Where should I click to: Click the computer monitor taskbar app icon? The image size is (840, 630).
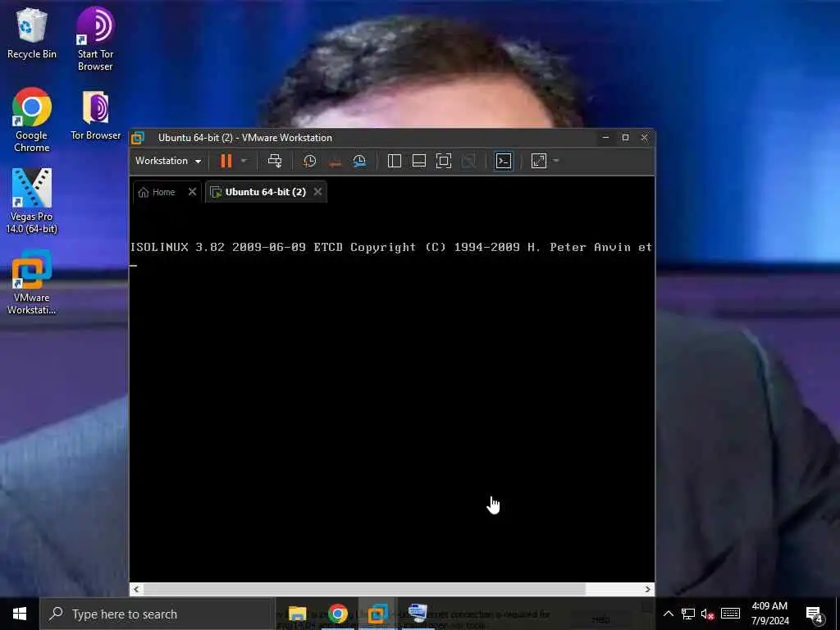418,613
